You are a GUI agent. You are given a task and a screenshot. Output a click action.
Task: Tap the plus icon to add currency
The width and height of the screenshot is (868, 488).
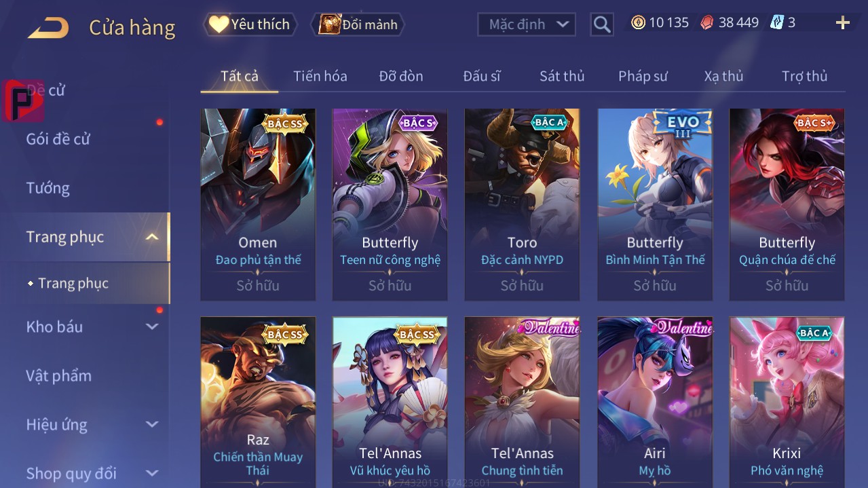(843, 23)
